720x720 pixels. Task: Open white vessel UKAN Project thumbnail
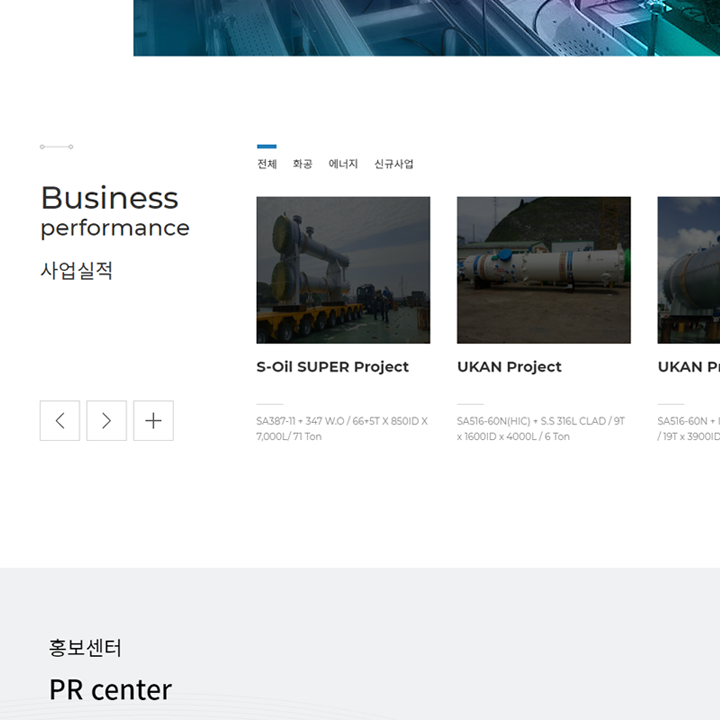[544, 270]
